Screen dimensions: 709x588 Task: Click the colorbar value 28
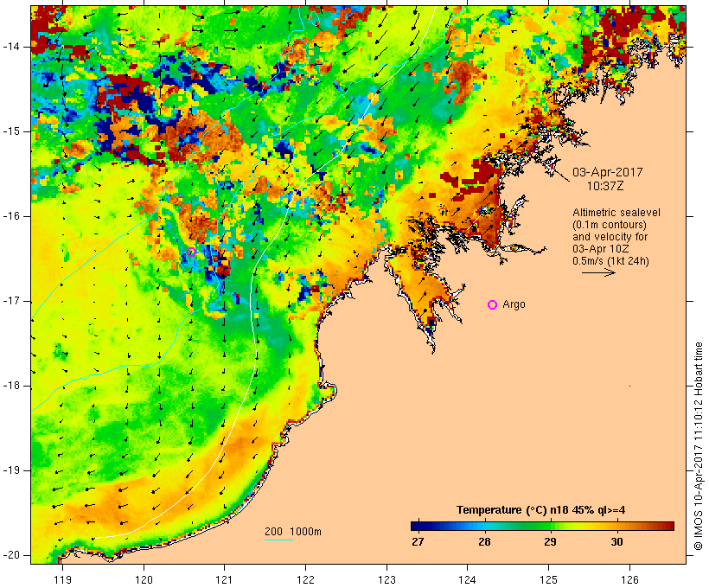pos(484,541)
